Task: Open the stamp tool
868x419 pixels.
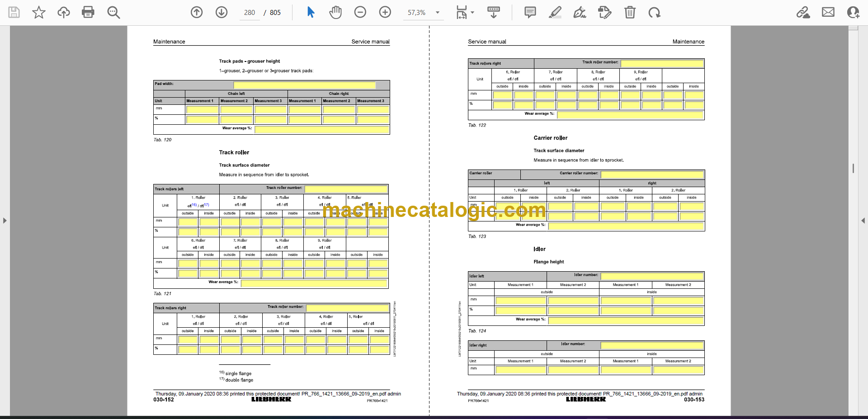Action: click(604, 12)
